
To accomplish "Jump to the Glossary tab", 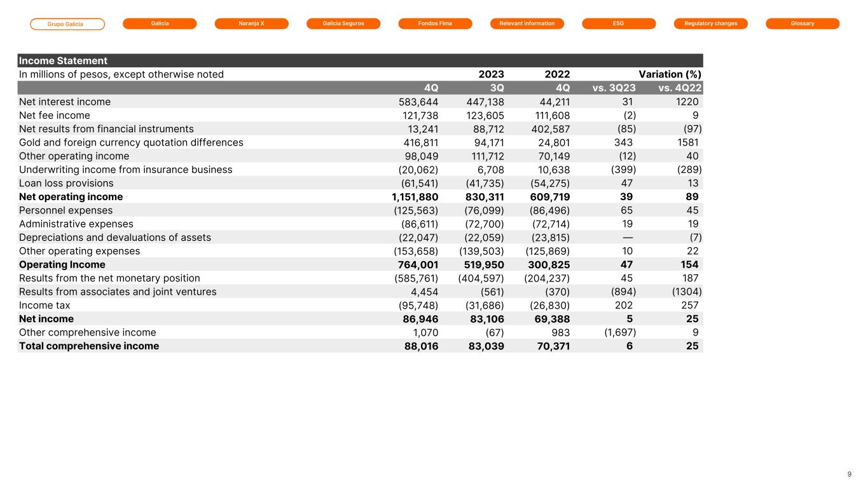I will [803, 24].
